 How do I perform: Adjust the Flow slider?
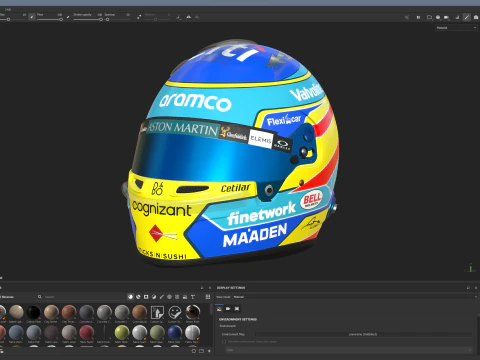click(50, 20)
